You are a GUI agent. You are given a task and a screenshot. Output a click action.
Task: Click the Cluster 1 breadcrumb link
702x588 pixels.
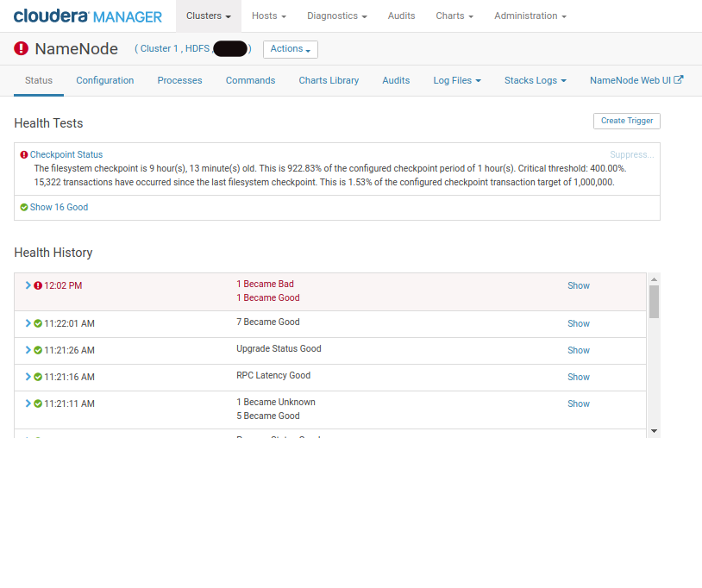159,49
